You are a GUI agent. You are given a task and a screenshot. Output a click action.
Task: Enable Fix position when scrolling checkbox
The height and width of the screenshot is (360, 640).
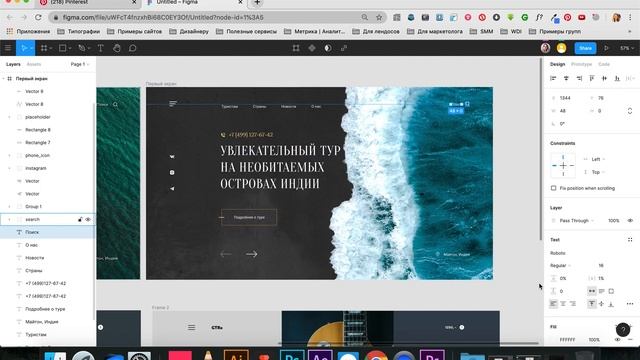[x=553, y=188]
